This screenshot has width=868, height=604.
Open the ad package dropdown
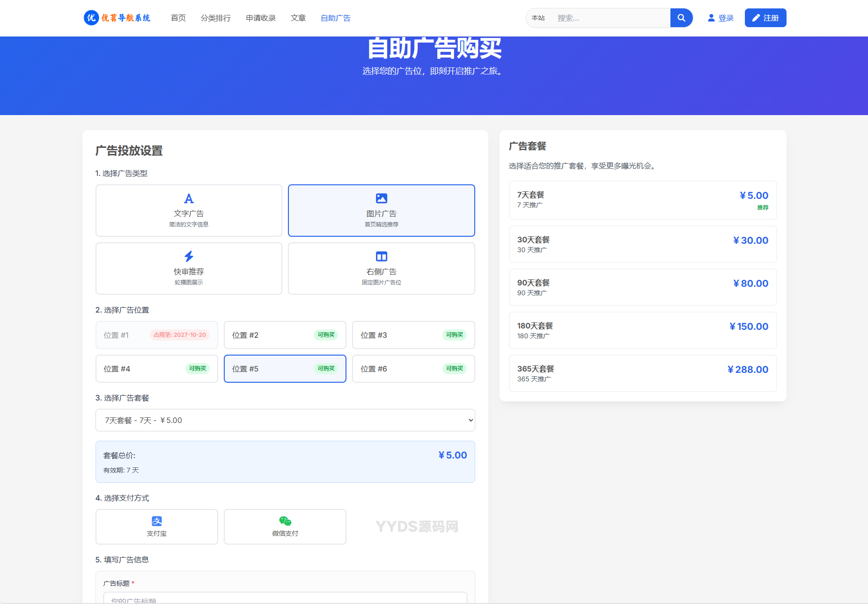click(x=285, y=420)
